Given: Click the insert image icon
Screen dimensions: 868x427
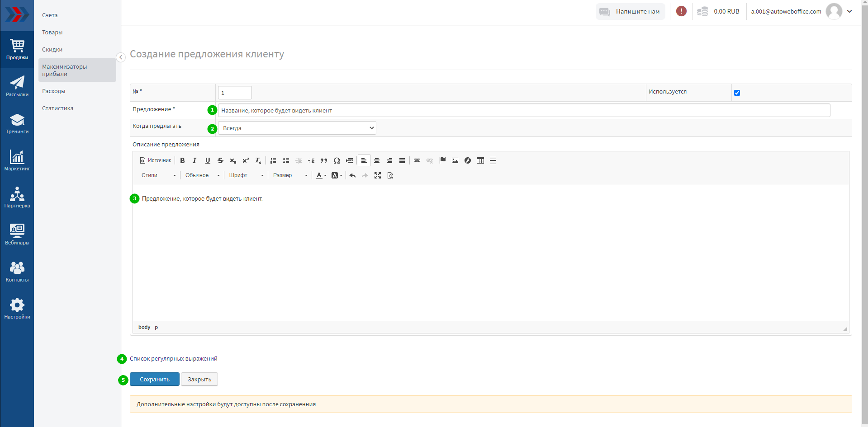Looking at the screenshot, I should [x=455, y=160].
